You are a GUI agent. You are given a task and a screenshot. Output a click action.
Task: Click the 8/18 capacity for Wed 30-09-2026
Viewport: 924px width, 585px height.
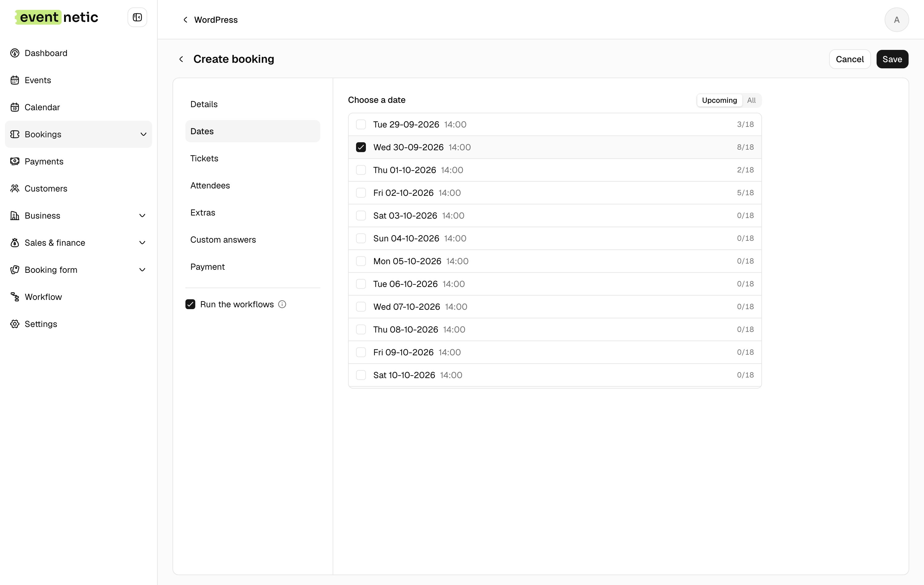tap(745, 147)
